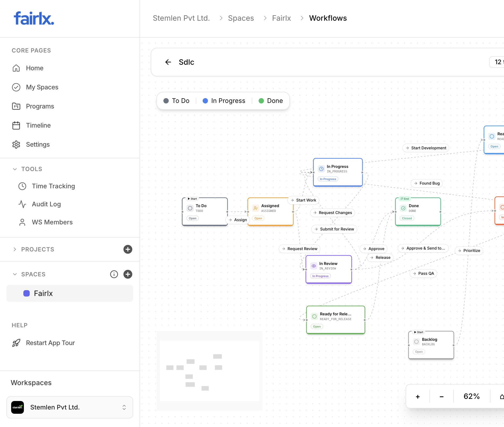The width and height of the screenshot is (504, 427).
Task: Click the Settings gear icon
Action: tap(16, 145)
